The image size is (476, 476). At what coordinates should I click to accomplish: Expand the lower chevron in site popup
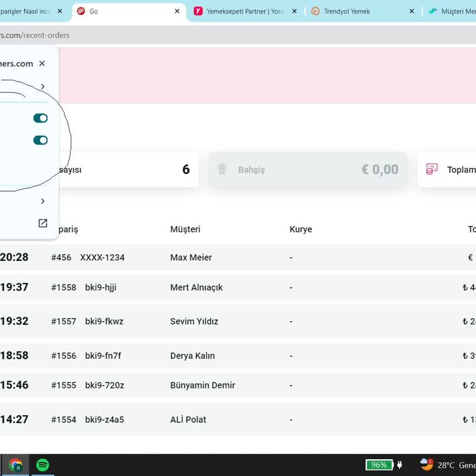point(43,201)
